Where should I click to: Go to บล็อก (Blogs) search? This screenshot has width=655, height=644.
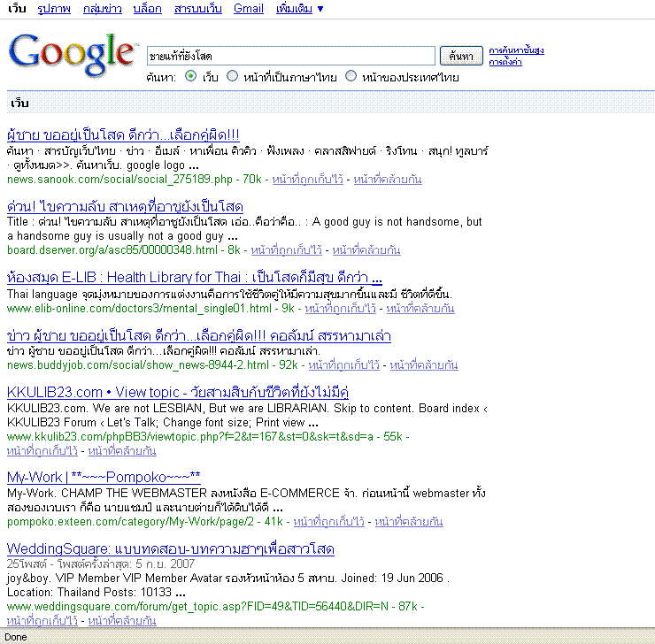pos(148,8)
